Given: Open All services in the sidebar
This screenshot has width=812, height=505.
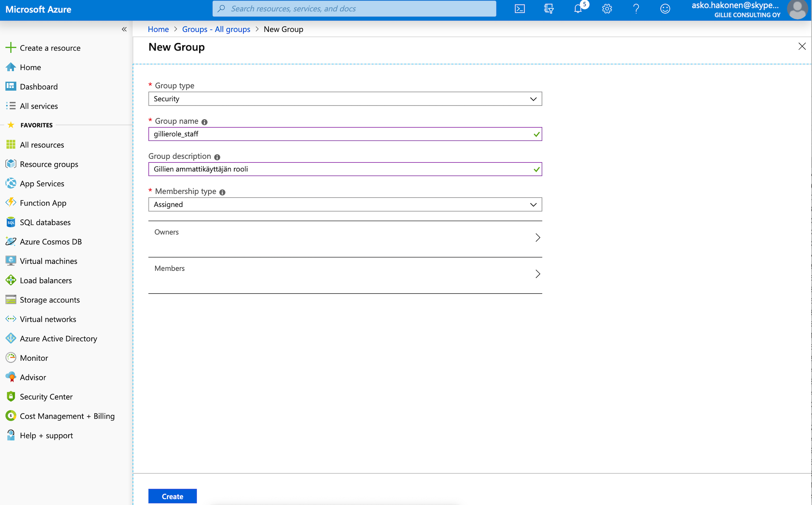Looking at the screenshot, I should [x=39, y=106].
